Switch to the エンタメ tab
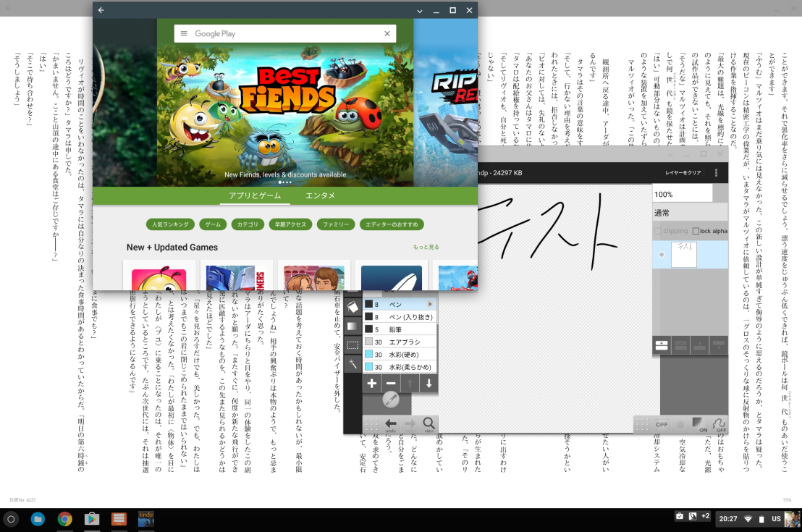This screenshot has height=532, width=802. click(320, 195)
